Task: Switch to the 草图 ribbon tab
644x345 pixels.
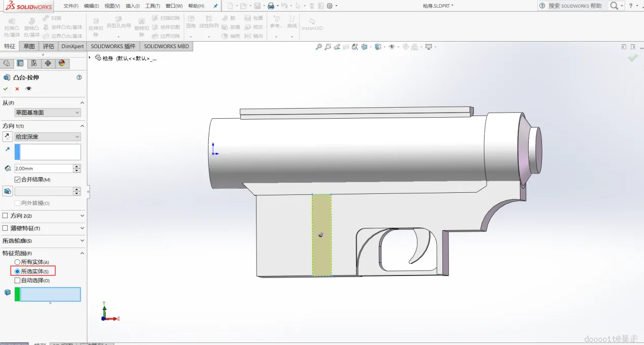Action: [29, 46]
